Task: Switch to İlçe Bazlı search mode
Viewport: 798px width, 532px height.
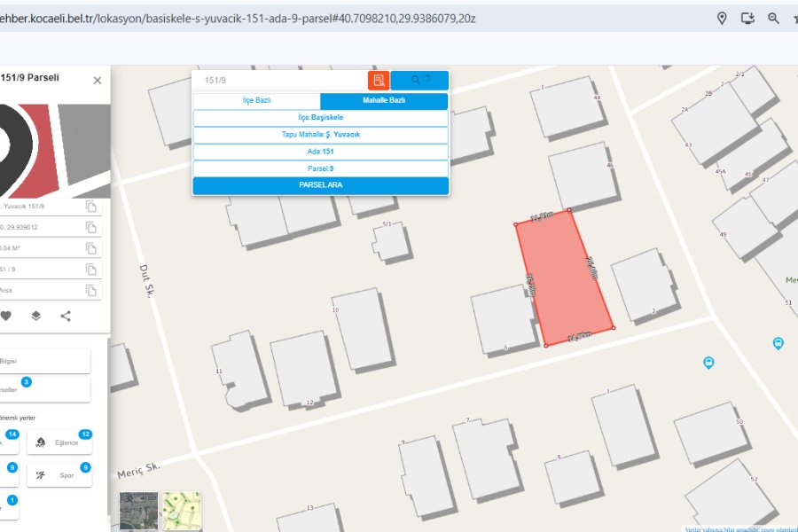Action: 256,101
